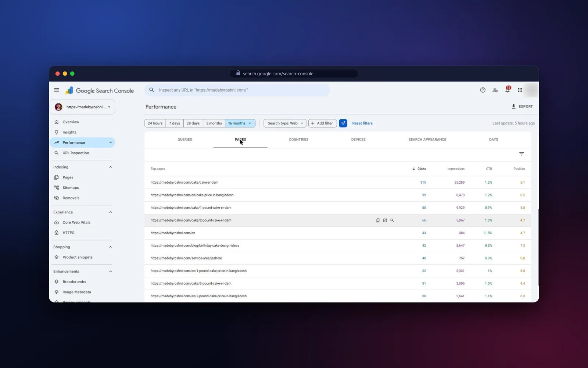Collapse the Indexing section
588x368 pixels.
click(110, 167)
